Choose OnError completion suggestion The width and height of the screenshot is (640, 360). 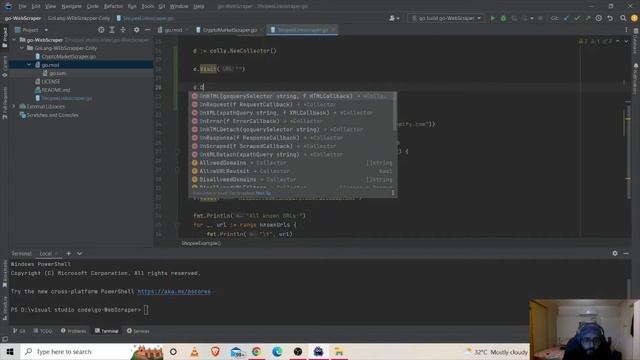click(292, 121)
